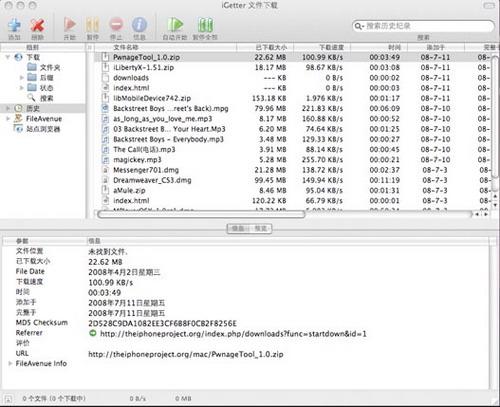Select the site browser sidebar item
This screenshot has width=500, height=407.
pyautogui.click(x=43, y=129)
